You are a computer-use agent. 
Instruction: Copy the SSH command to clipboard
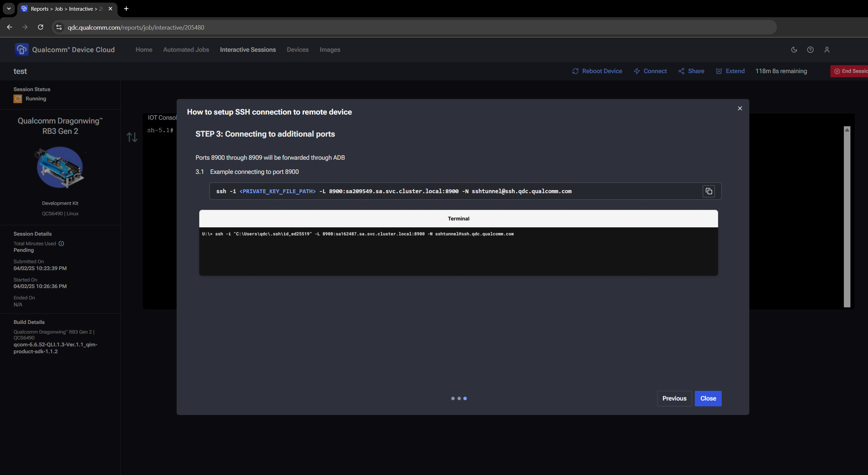click(x=709, y=191)
